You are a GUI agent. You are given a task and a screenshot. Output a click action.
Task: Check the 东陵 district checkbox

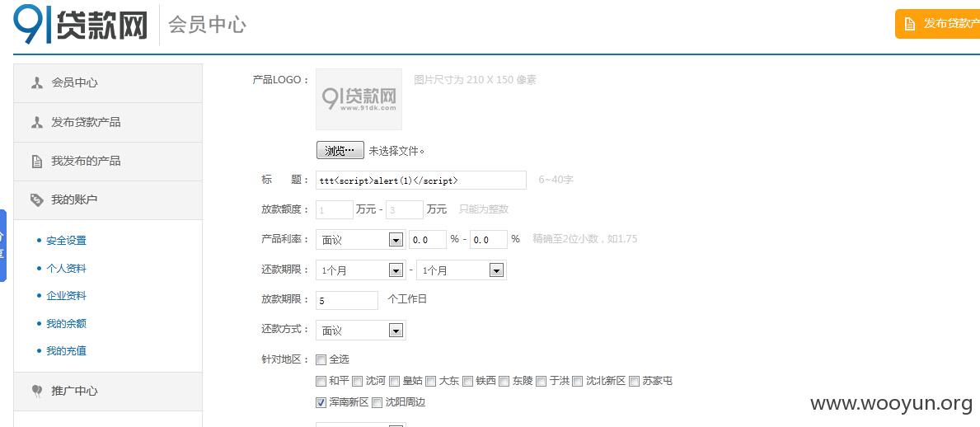click(x=504, y=382)
